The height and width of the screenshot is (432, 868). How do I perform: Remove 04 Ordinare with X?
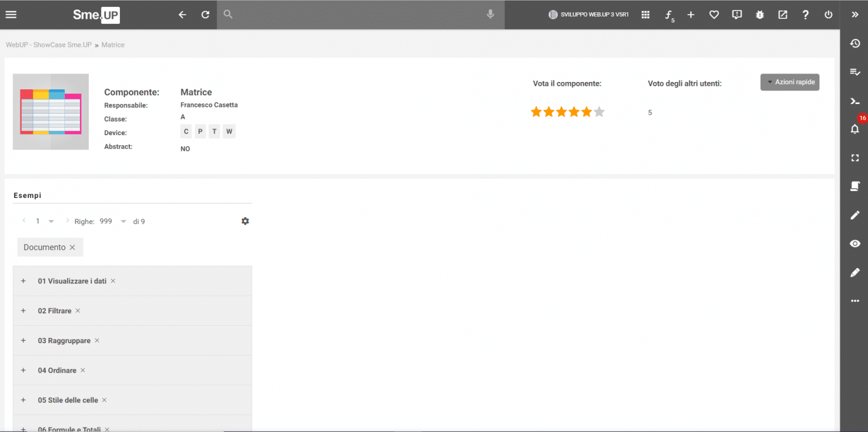(83, 370)
